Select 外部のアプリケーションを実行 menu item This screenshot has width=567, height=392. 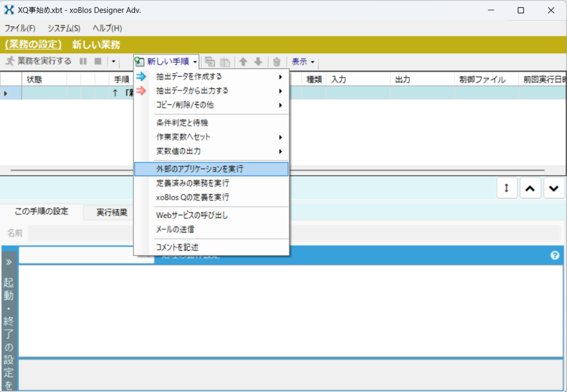pos(211,169)
